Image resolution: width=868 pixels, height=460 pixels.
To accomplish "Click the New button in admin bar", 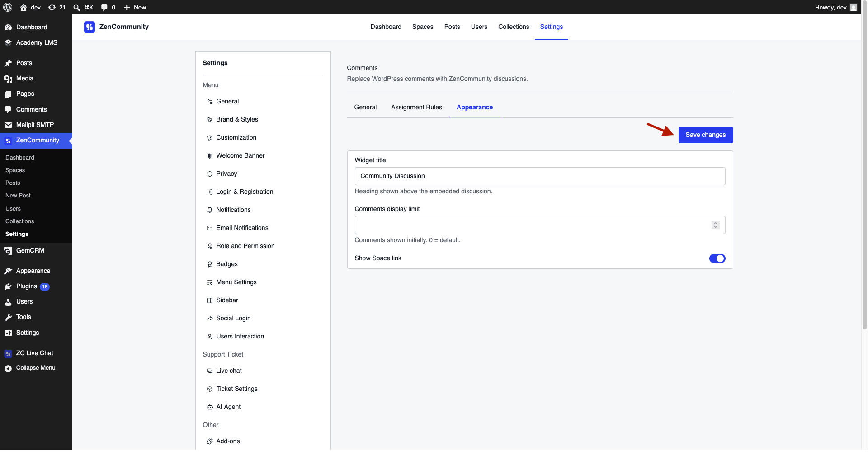I will click(135, 7).
